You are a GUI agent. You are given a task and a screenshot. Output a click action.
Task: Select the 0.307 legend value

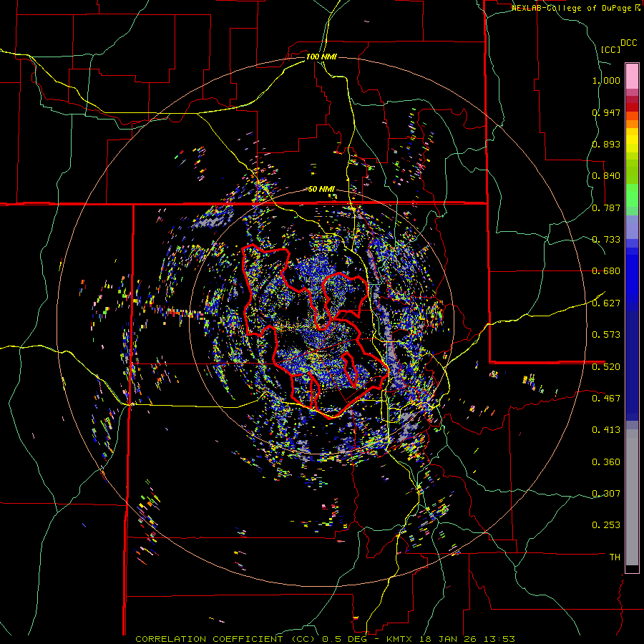(x=606, y=494)
